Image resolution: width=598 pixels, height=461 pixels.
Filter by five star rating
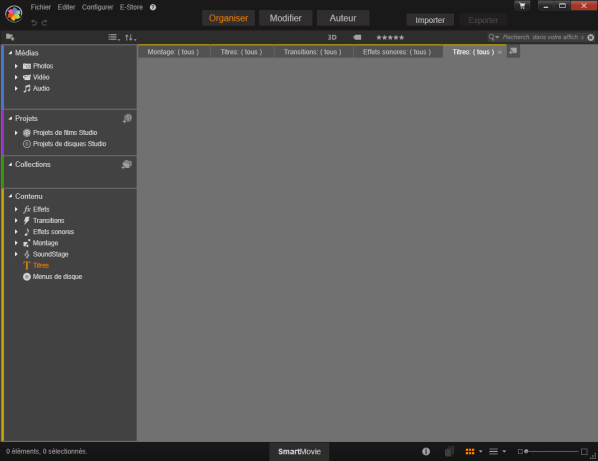[x=390, y=37]
